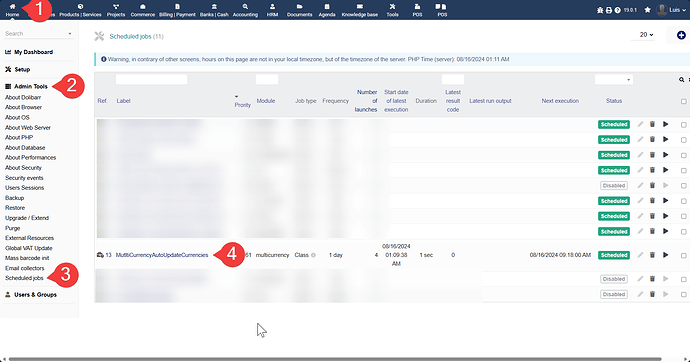Open the Luis user account dropdown
690x362 pixels.
671,10
